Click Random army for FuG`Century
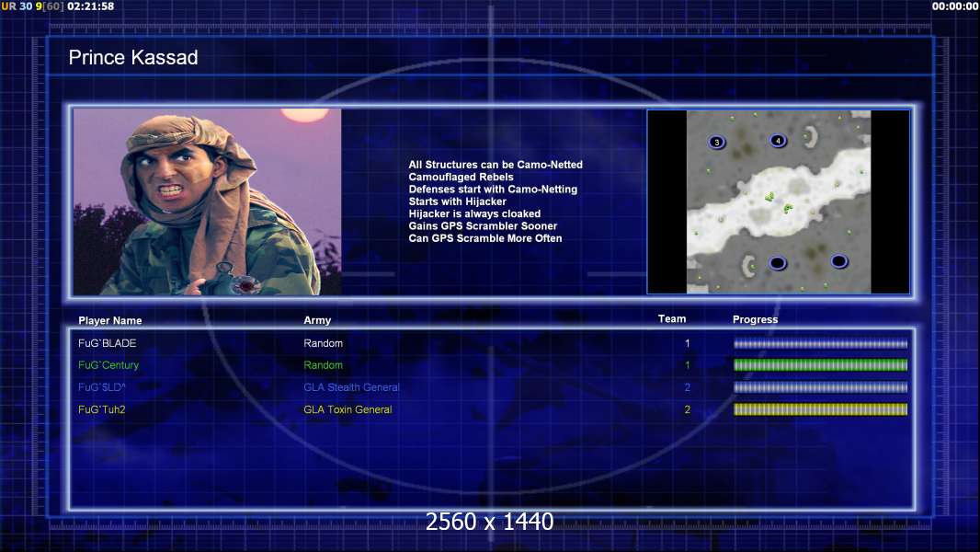This screenshot has height=552, width=980. tap(323, 365)
